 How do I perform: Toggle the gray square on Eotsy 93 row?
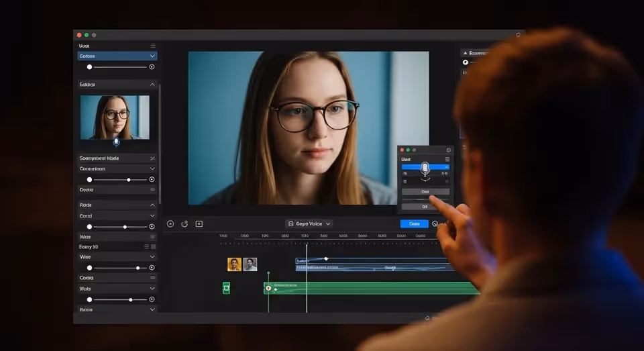click(x=153, y=246)
